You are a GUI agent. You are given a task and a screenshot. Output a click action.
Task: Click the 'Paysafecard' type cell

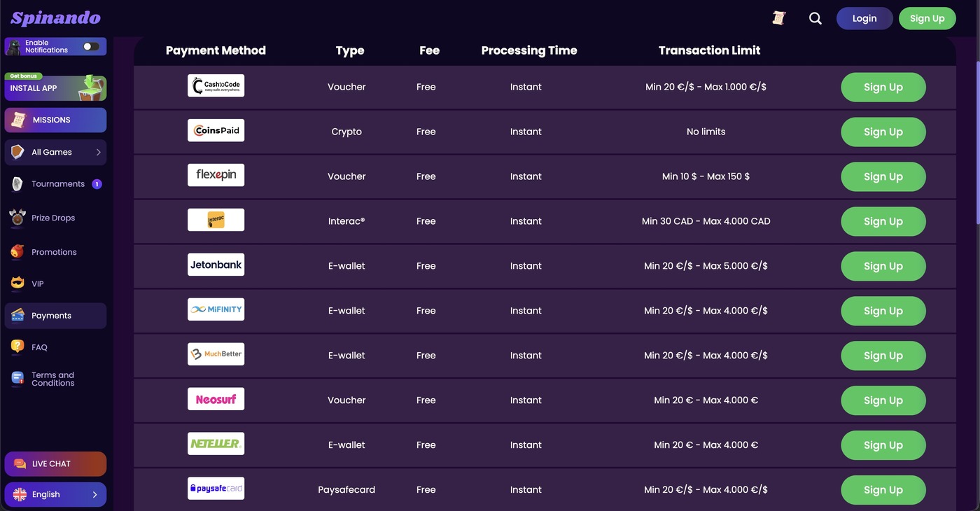coord(346,490)
